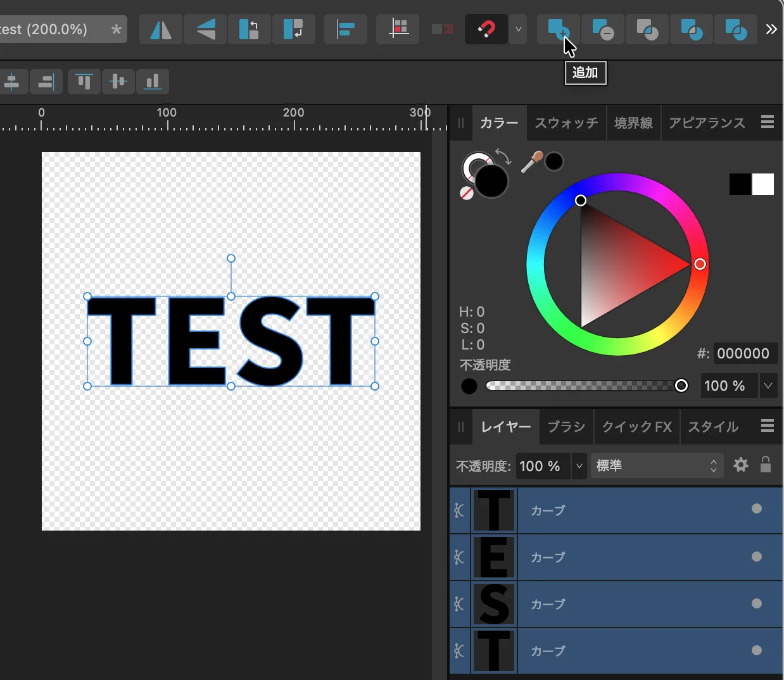Switch to the カラー tab
This screenshot has width=784, height=680.
coord(499,123)
